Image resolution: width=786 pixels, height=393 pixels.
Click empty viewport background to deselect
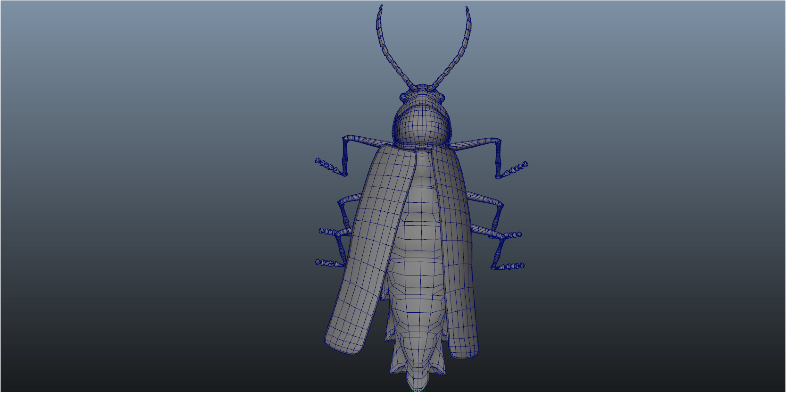[150, 201]
